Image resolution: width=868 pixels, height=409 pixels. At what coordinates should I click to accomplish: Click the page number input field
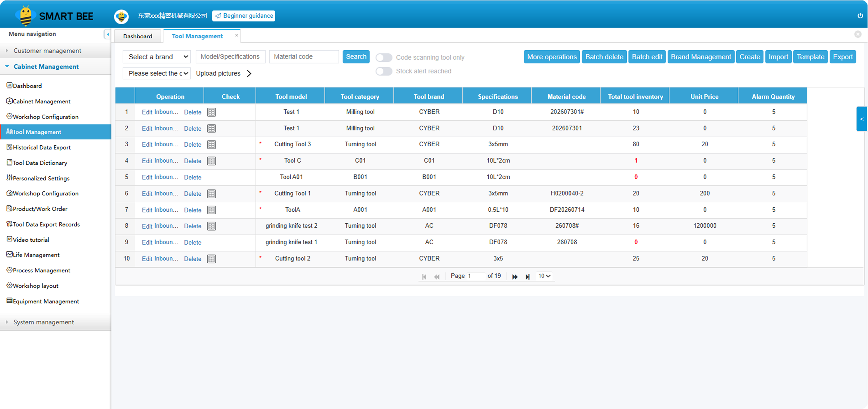(x=476, y=276)
